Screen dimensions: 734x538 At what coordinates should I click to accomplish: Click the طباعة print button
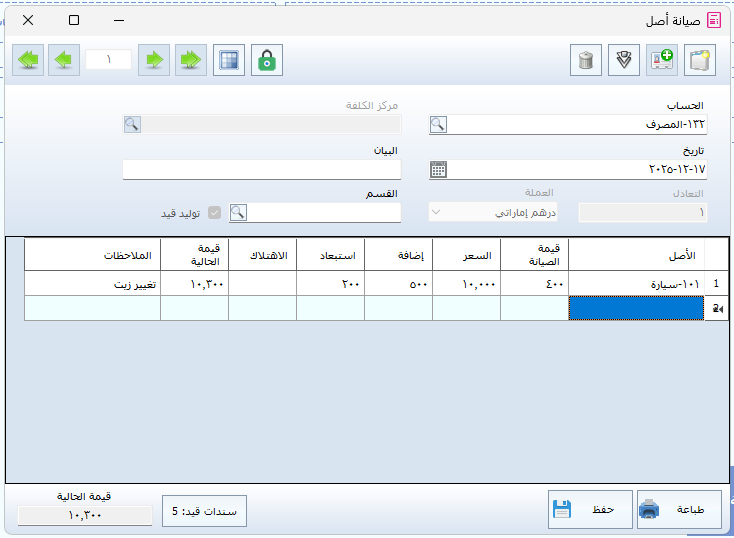click(677, 509)
